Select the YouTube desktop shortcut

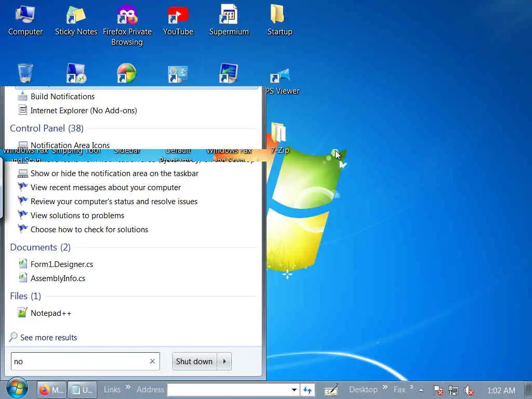coord(178,20)
